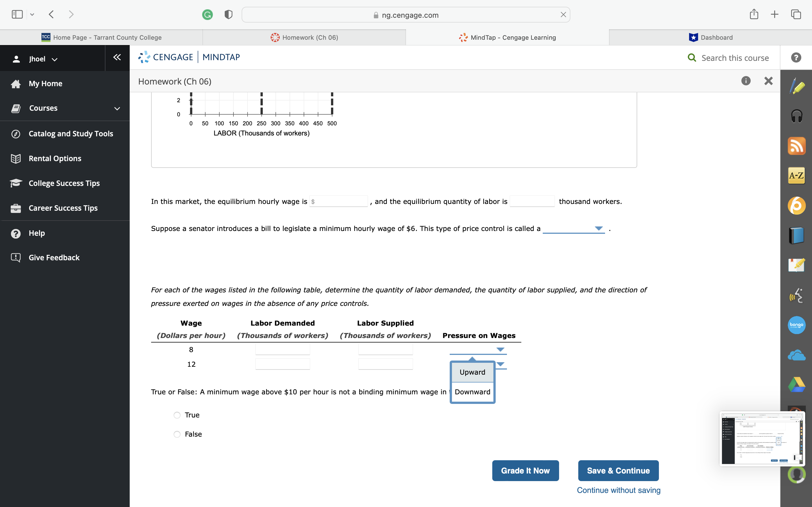Open the Bongo app in the sidebar

point(797,324)
